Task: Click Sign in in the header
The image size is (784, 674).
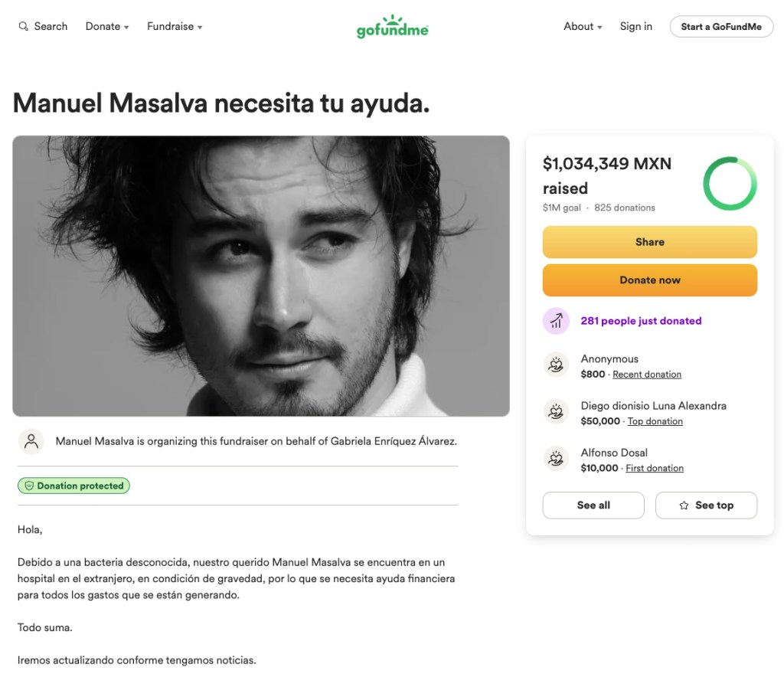Action: coord(636,27)
